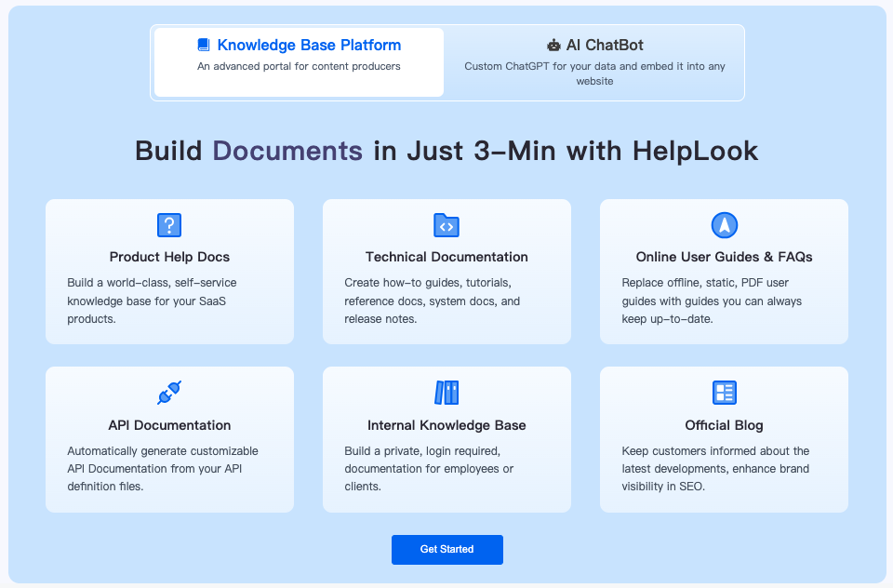Click the question mark icon above Product Help Docs
Screen dimensions: 893x588
click(168, 224)
